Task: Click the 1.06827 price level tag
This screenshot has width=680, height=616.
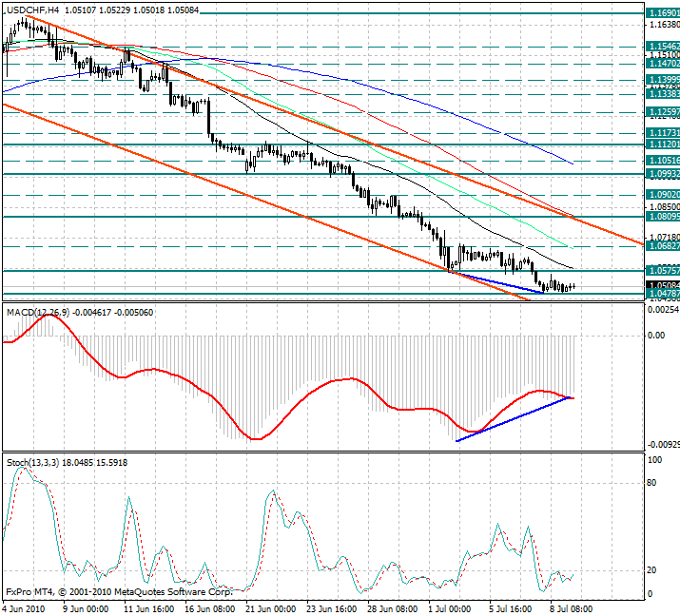Action: coord(661,246)
